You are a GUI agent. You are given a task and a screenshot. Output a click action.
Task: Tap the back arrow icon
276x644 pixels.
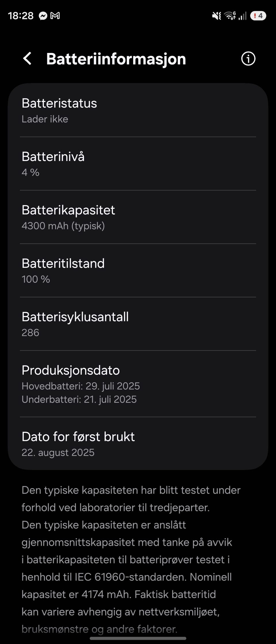27,59
